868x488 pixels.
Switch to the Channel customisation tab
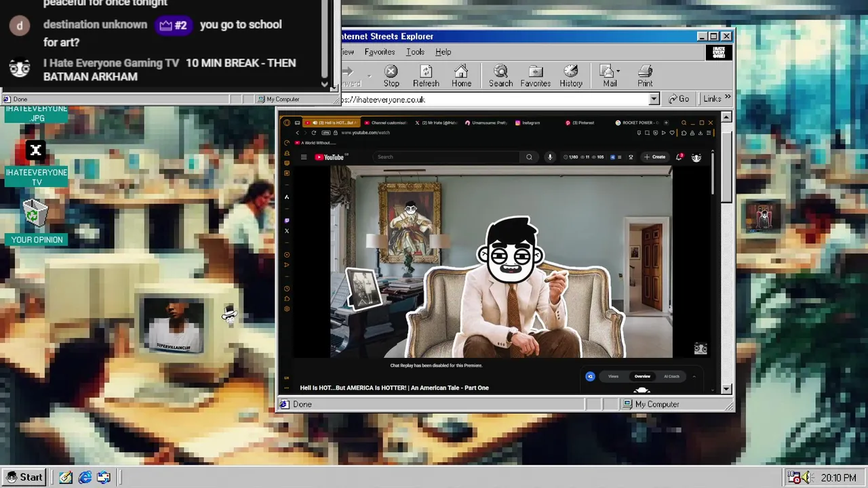coord(385,123)
